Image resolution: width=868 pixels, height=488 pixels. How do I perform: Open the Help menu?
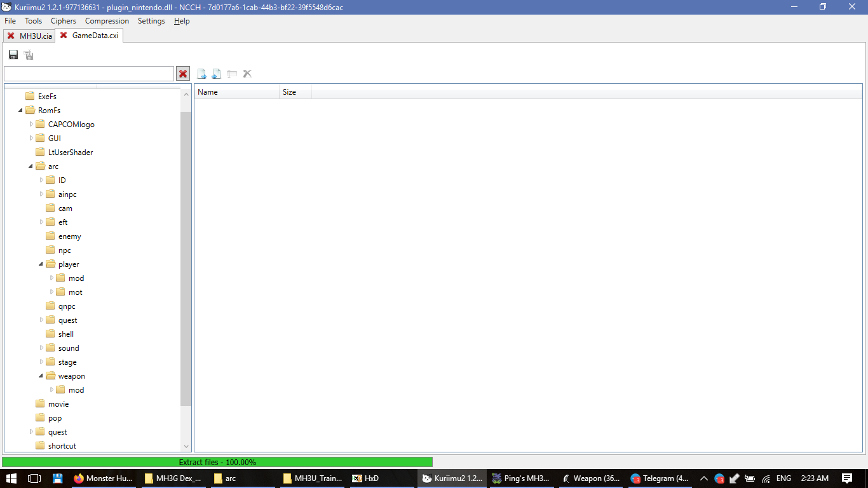coord(182,21)
